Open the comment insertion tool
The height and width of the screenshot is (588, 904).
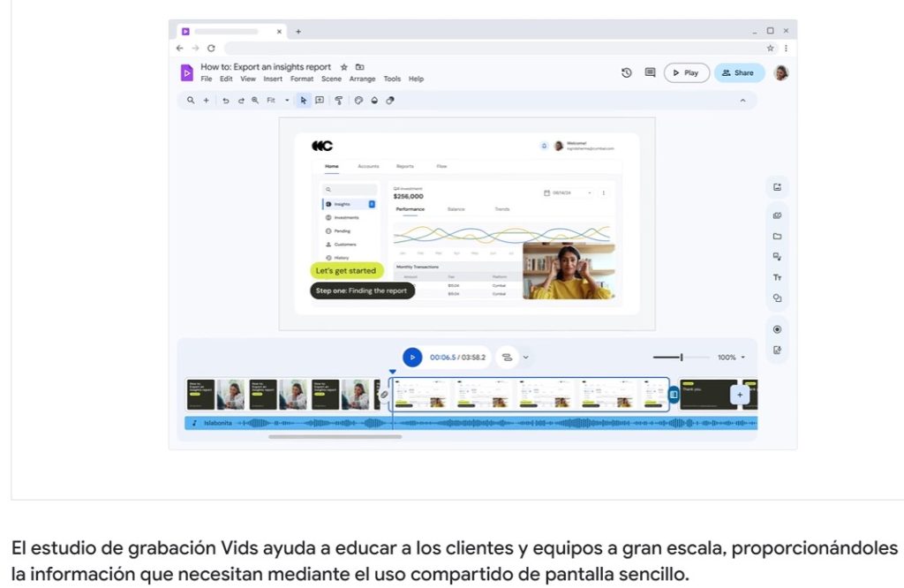(x=320, y=101)
